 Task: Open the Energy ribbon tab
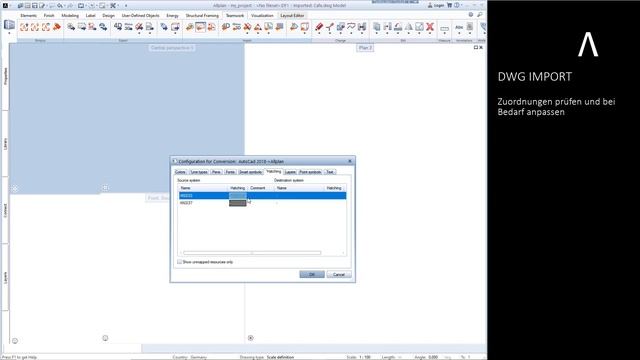point(173,16)
